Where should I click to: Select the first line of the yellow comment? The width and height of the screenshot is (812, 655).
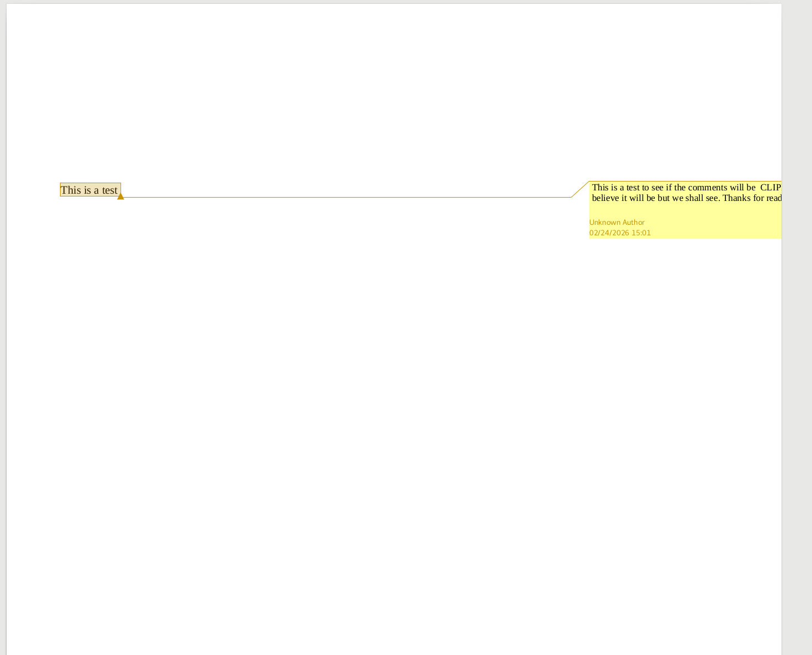(673, 188)
